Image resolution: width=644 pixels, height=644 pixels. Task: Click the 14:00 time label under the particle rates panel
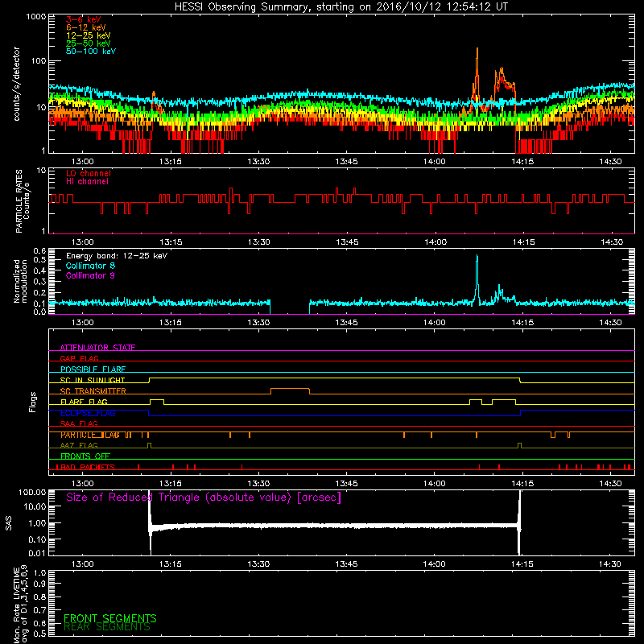(x=435, y=242)
